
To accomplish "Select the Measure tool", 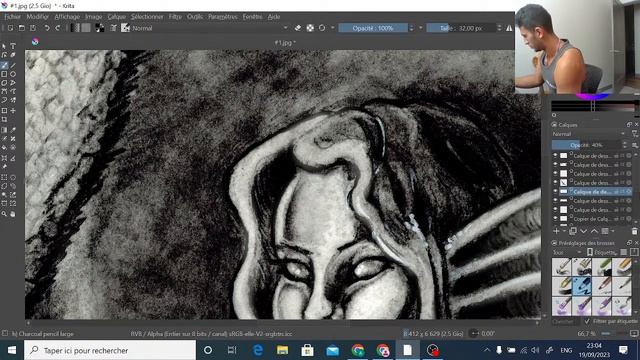I will (13, 158).
